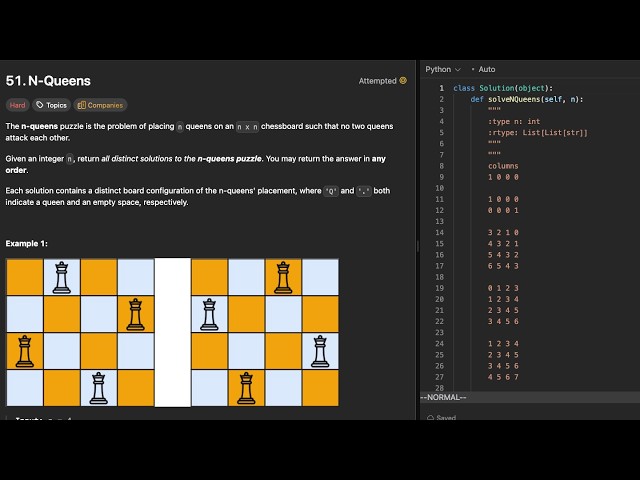Screen dimensions: 640x480
Task: Click the 'class Solution(object):' code line
Action: 503,88
